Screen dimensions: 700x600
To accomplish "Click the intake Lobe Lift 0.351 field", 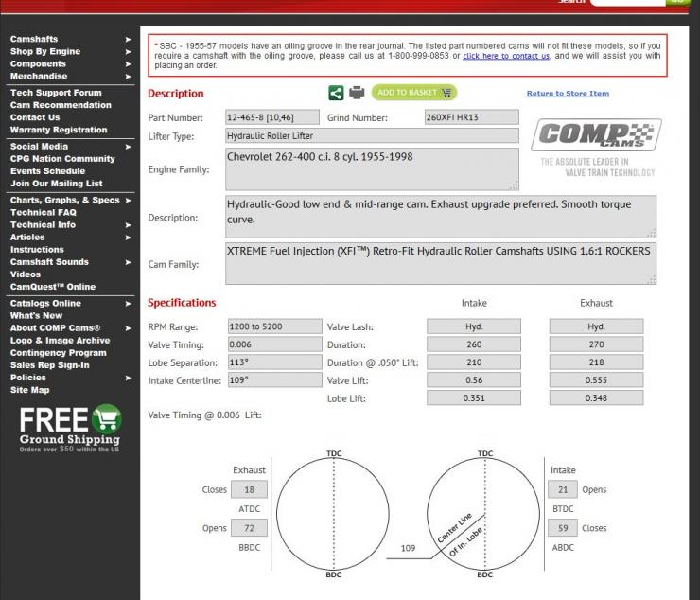I will (474, 398).
